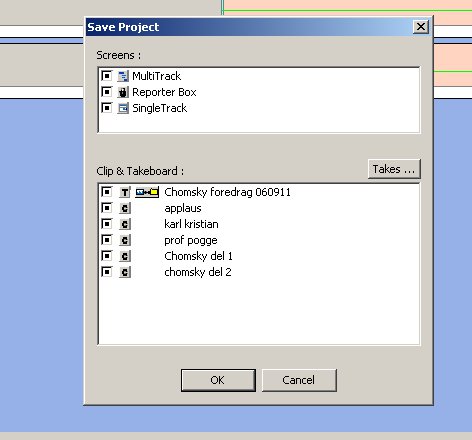Select the MultiTrack list entry
This screenshot has height=440, width=472.
point(156,76)
